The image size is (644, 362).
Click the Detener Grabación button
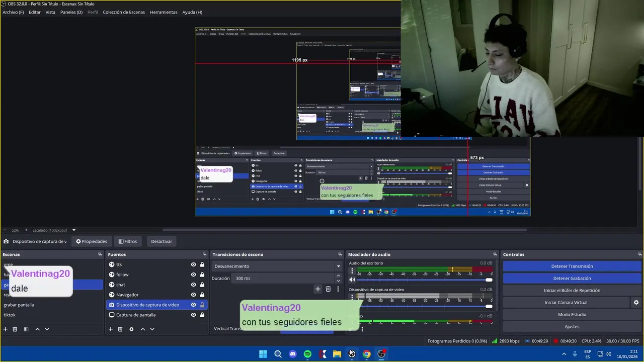pos(572,279)
